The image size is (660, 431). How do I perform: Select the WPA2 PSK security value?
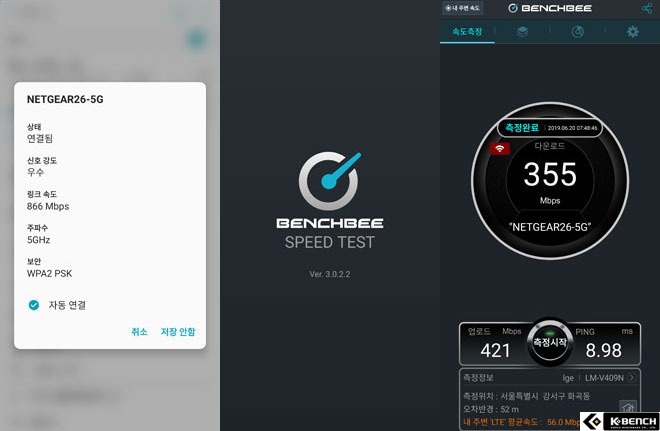pos(49,274)
